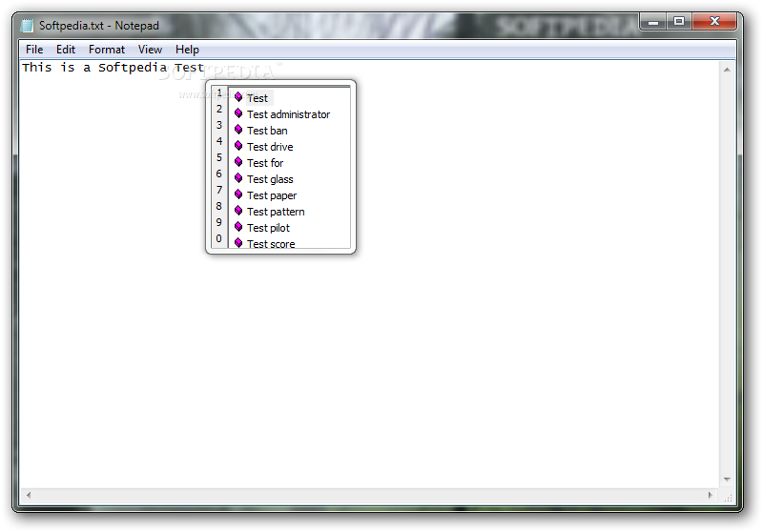763x532 pixels.
Task: Click shortcut number 5 in suggestion list
Action: (219, 157)
